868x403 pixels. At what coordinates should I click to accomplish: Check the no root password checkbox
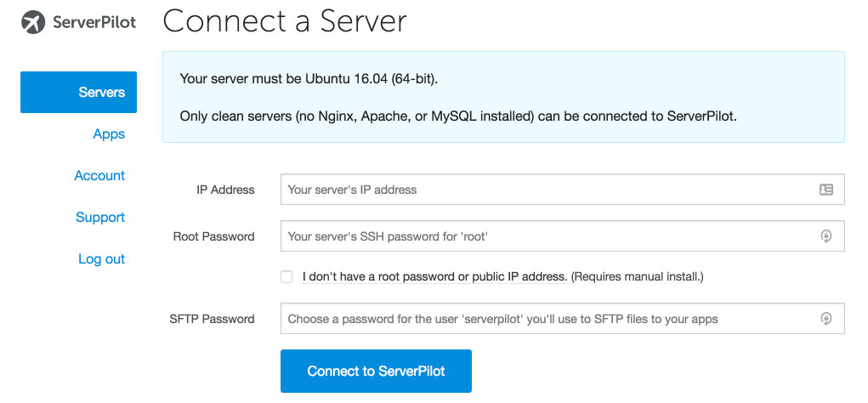(x=286, y=276)
